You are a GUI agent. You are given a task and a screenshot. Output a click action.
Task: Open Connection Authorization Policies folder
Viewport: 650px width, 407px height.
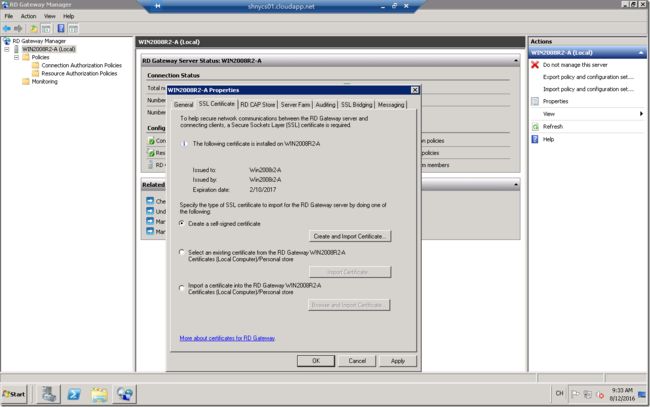(x=81, y=65)
